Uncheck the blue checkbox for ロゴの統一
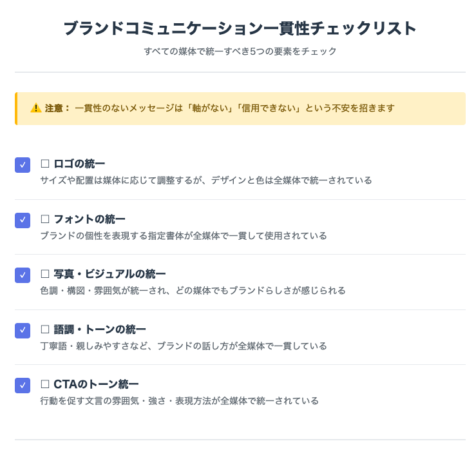The width and height of the screenshot is (476, 450). [23, 165]
